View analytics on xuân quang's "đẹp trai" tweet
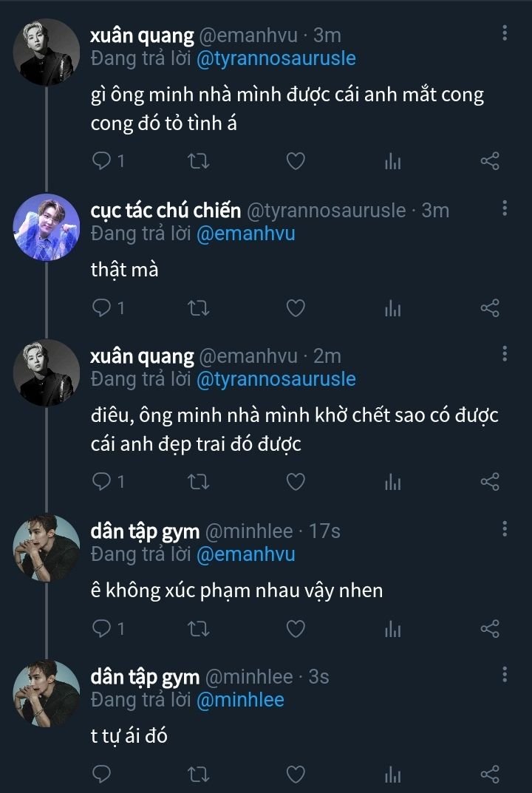 (x=392, y=483)
